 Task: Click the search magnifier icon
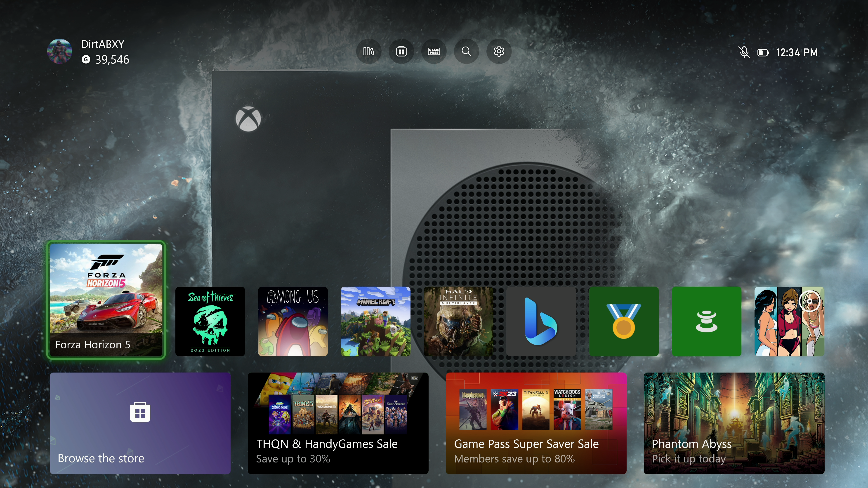click(x=466, y=52)
